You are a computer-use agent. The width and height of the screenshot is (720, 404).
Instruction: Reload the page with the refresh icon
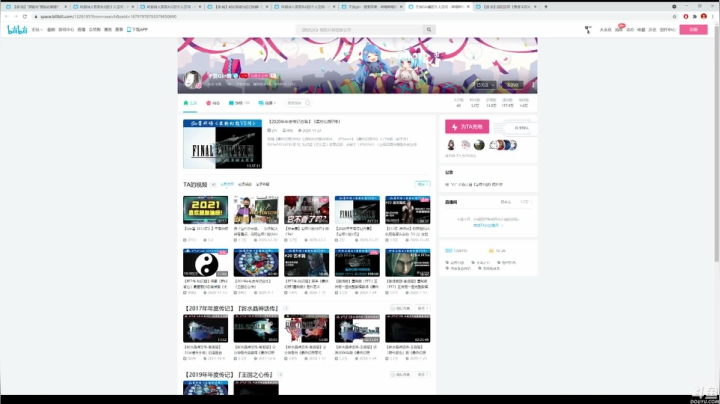pyautogui.click(x=24, y=17)
